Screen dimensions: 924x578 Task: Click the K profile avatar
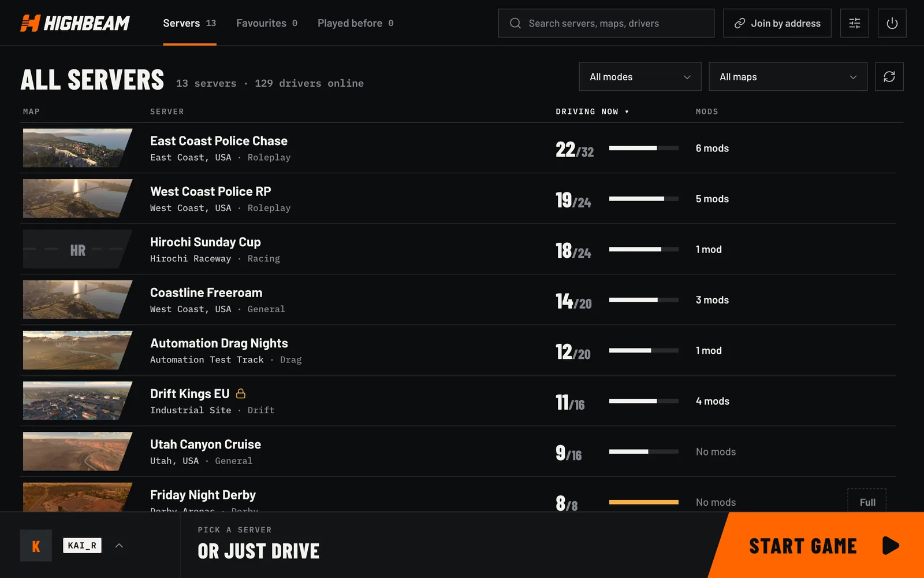click(36, 546)
